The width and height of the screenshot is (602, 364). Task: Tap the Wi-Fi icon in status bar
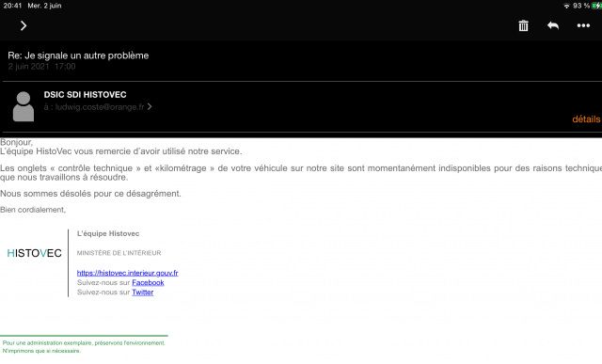[566, 6]
